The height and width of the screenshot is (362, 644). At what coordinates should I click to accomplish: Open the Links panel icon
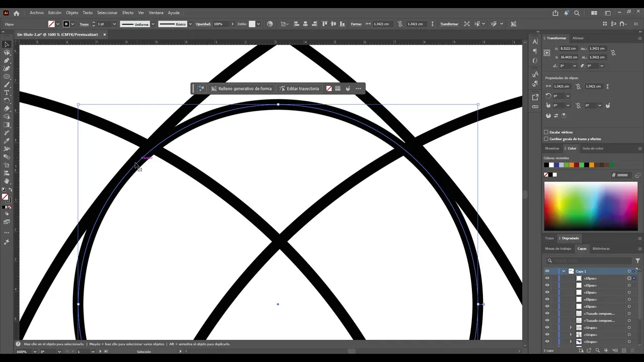(x=535, y=106)
